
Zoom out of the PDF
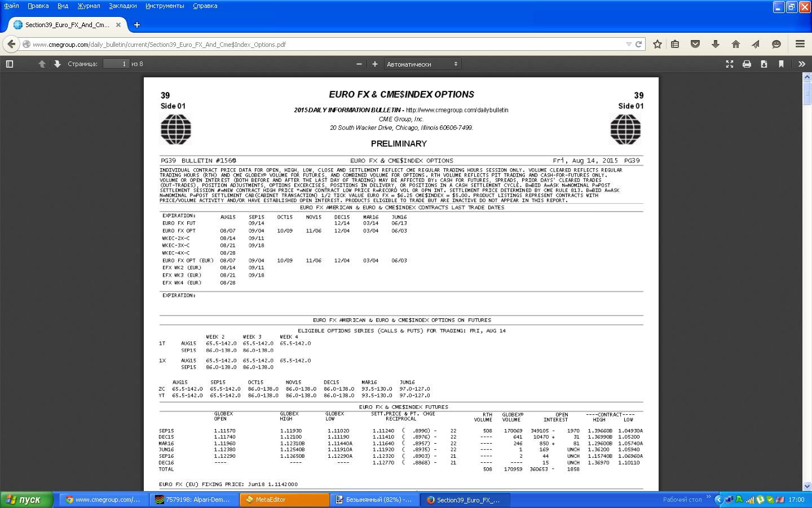coord(359,64)
